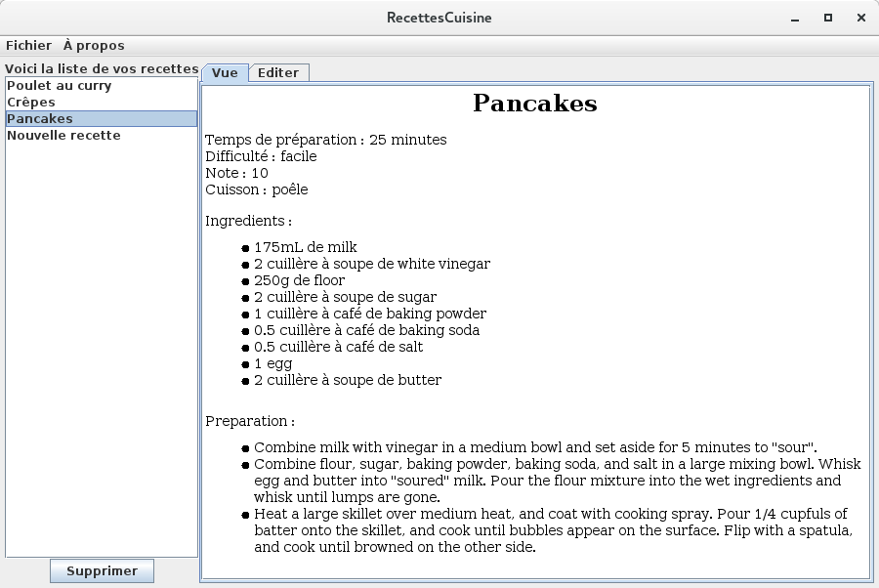Click the 'Note : 10' line
This screenshot has width=879, height=588.
click(x=236, y=173)
